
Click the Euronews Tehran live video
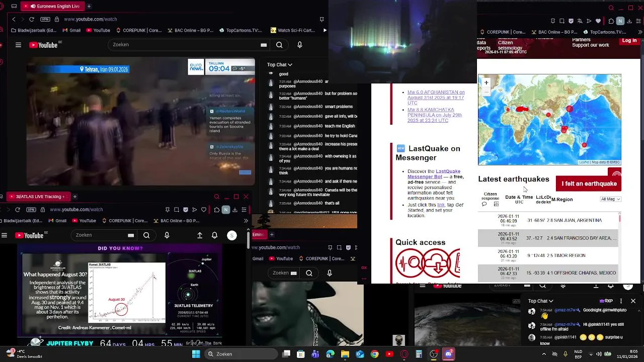141,122
